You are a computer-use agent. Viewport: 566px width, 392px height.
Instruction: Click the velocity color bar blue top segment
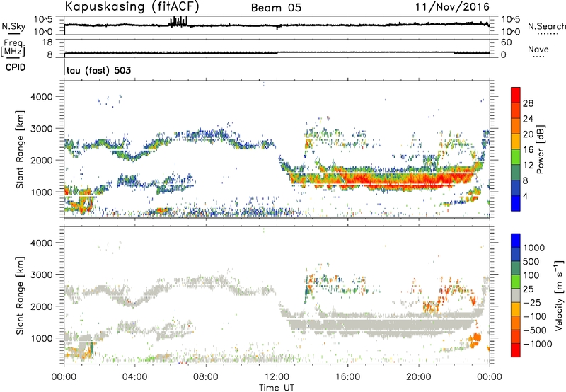[516, 241]
